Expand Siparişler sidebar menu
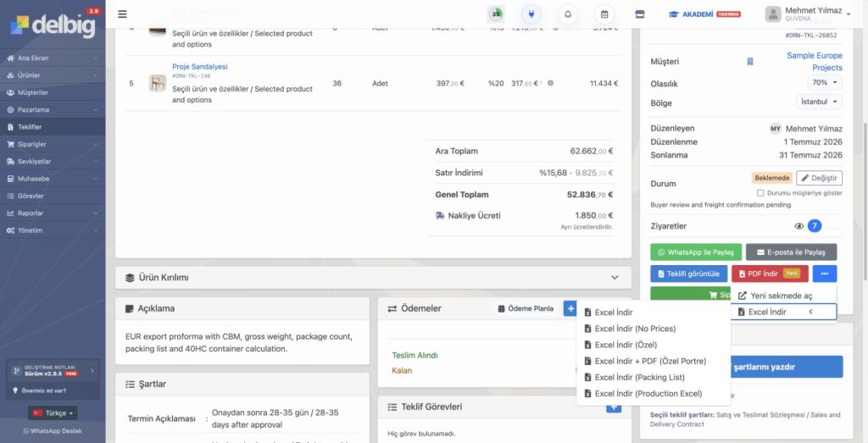The width and height of the screenshot is (868, 443). click(53, 144)
